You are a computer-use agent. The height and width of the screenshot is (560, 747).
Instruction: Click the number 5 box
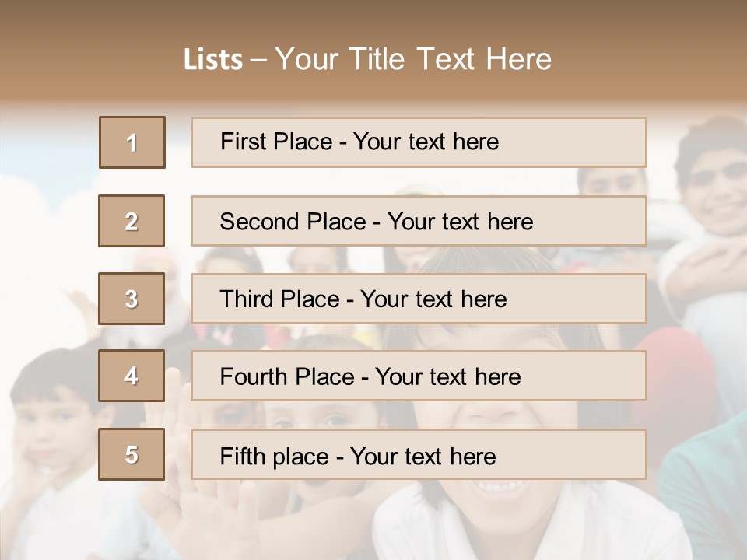(132, 454)
